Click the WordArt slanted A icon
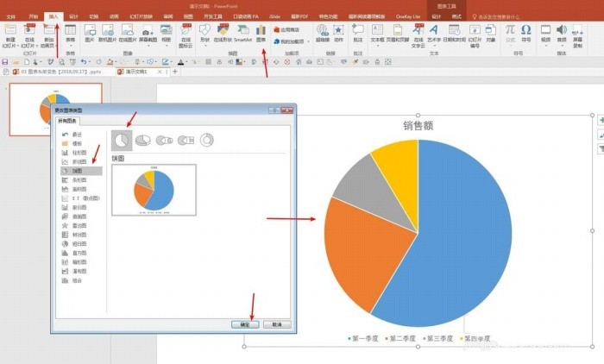The image size is (604, 364). pos(434,33)
